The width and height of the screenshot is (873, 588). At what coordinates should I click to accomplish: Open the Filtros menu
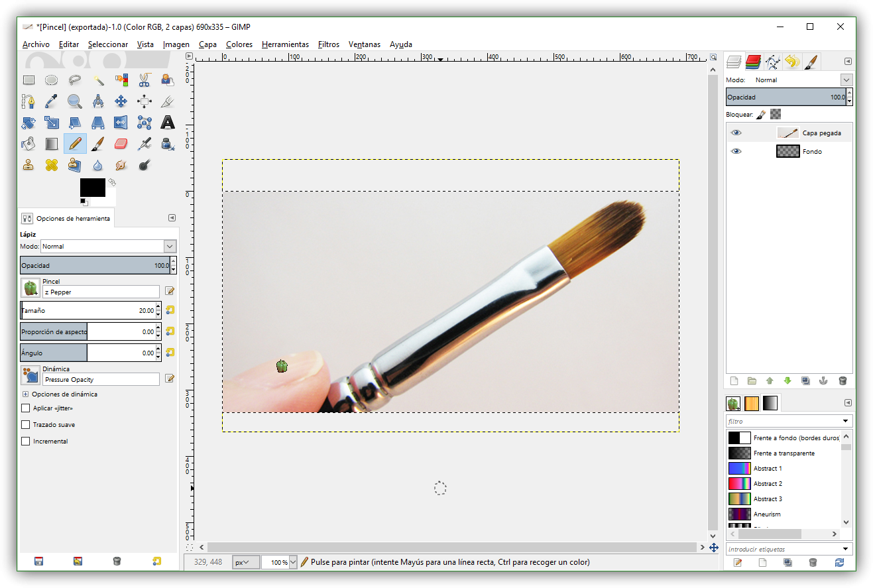click(328, 44)
